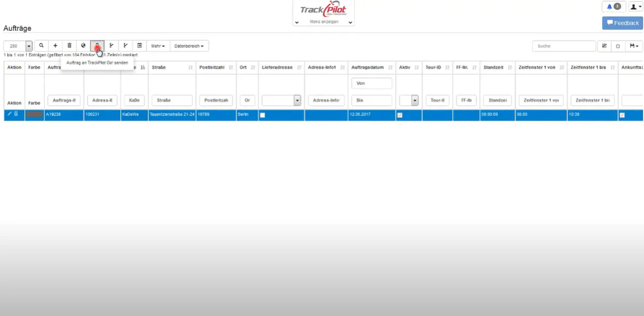Select the cell KaDeWe
The image size is (644, 316).
click(x=134, y=115)
